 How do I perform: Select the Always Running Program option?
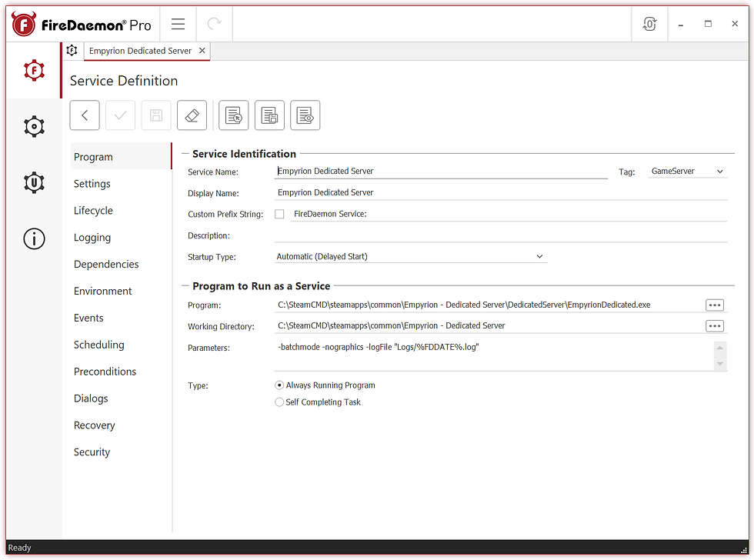click(x=279, y=385)
